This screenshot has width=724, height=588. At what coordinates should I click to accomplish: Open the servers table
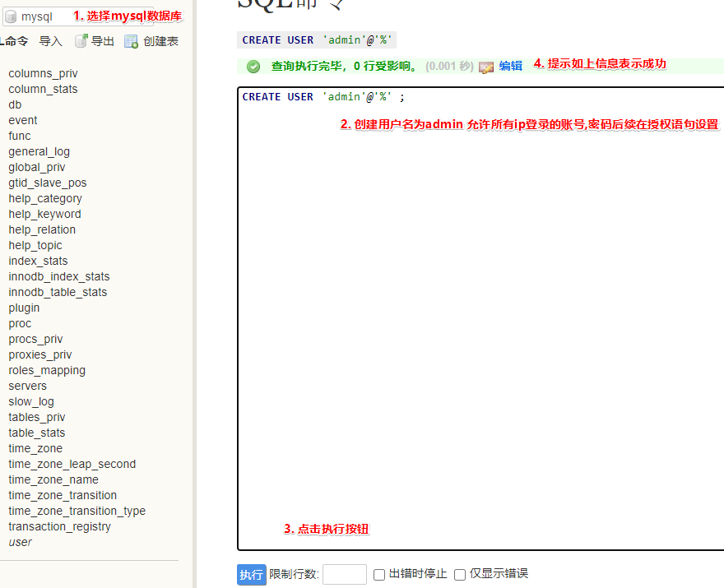28,387
